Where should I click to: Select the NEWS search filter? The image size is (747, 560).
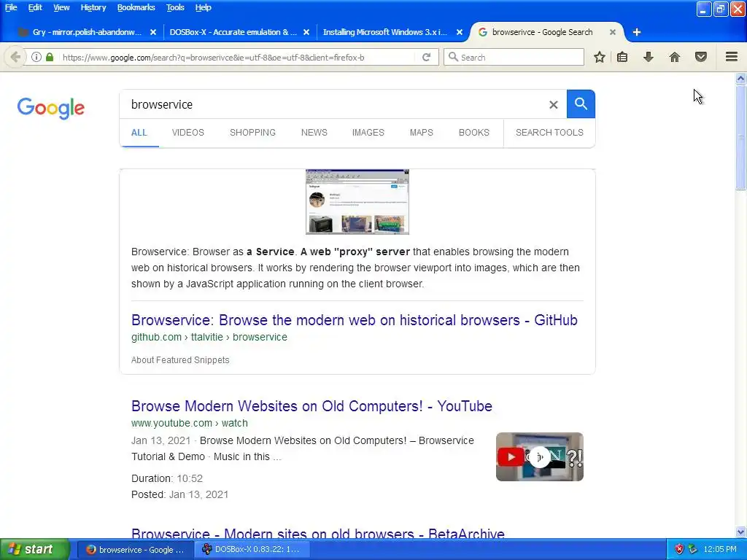pos(314,133)
